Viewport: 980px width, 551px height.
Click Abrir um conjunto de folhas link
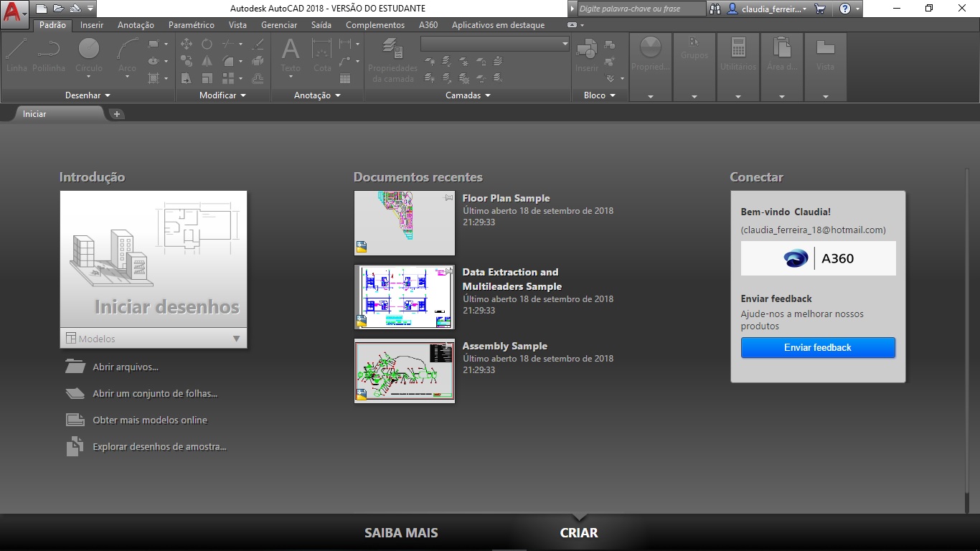click(x=155, y=394)
